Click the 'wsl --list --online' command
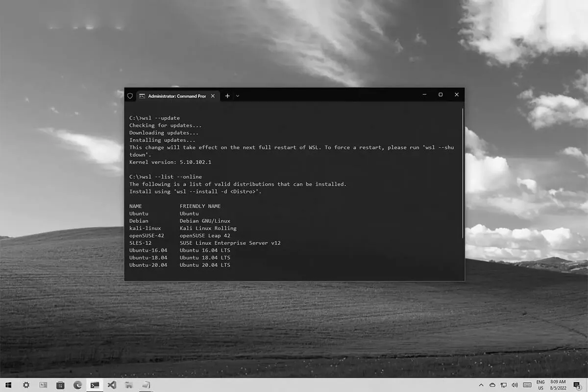Image resolution: width=588 pixels, height=392 pixels. 165,176
